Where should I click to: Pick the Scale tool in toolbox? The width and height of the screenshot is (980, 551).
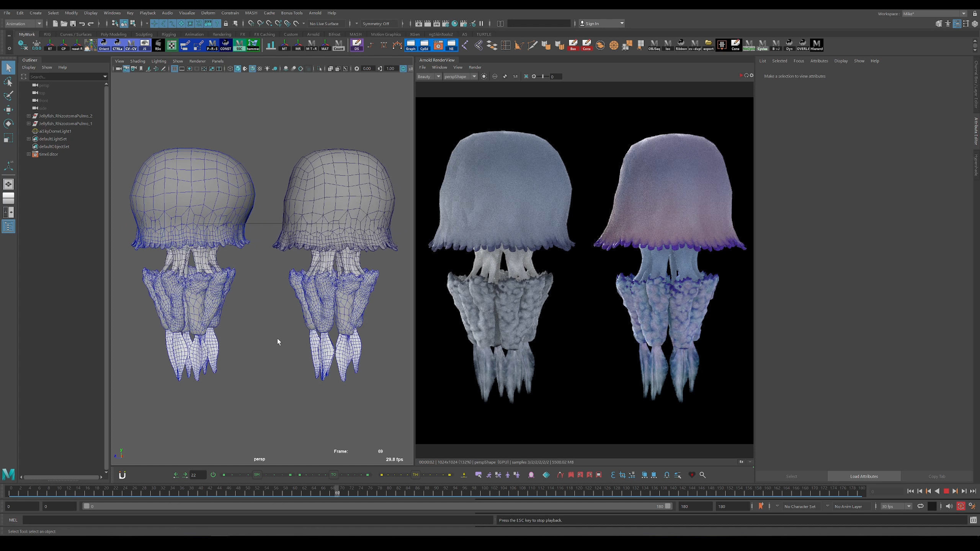8,138
